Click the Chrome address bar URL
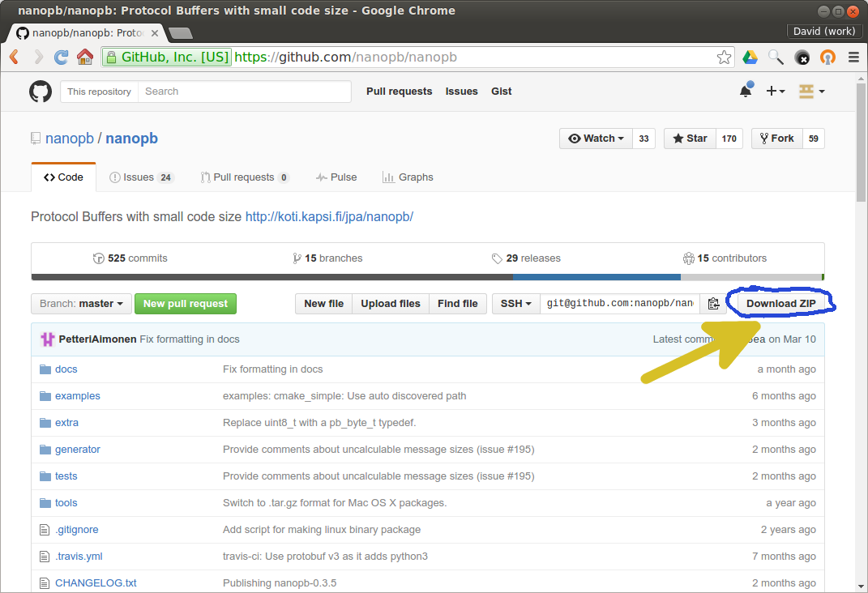868x593 pixels. point(346,57)
